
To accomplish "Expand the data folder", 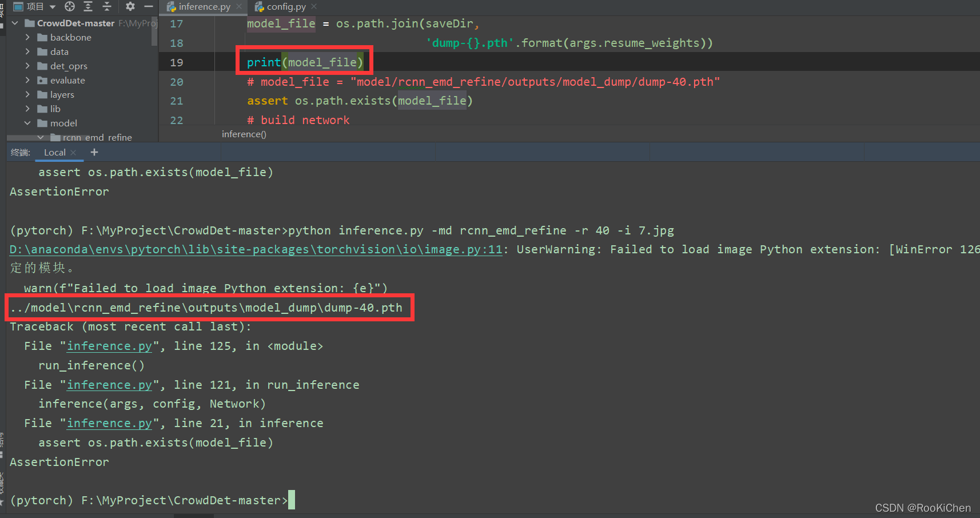I will [x=27, y=51].
